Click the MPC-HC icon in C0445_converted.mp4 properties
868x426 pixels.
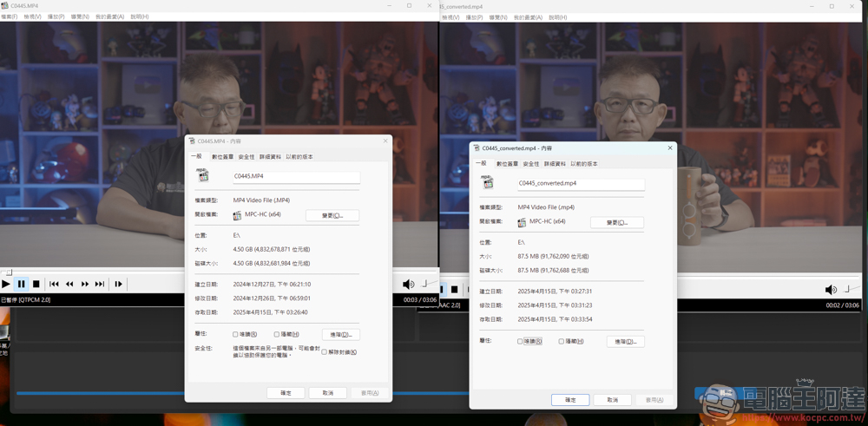coord(522,222)
